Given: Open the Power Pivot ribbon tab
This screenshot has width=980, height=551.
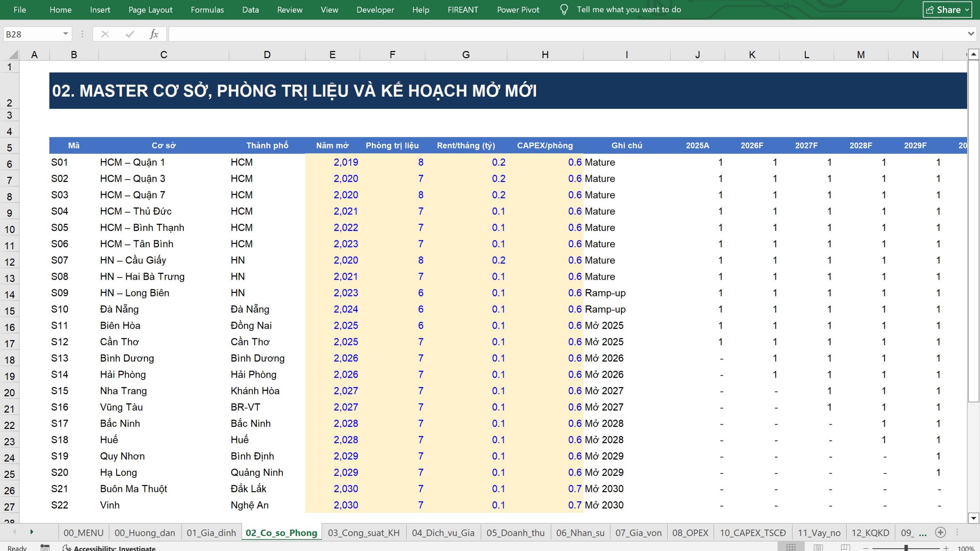Looking at the screenshot, I should coord(518,10).
